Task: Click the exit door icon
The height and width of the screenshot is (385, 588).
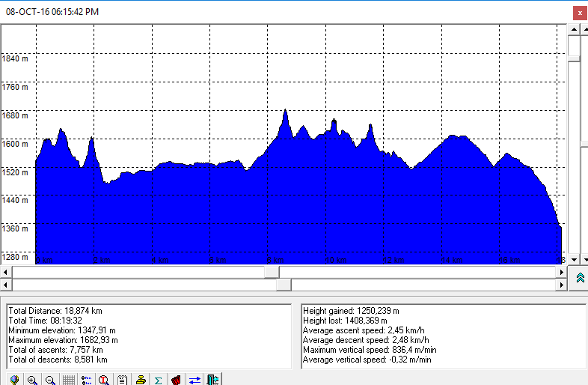Action: 212,379
